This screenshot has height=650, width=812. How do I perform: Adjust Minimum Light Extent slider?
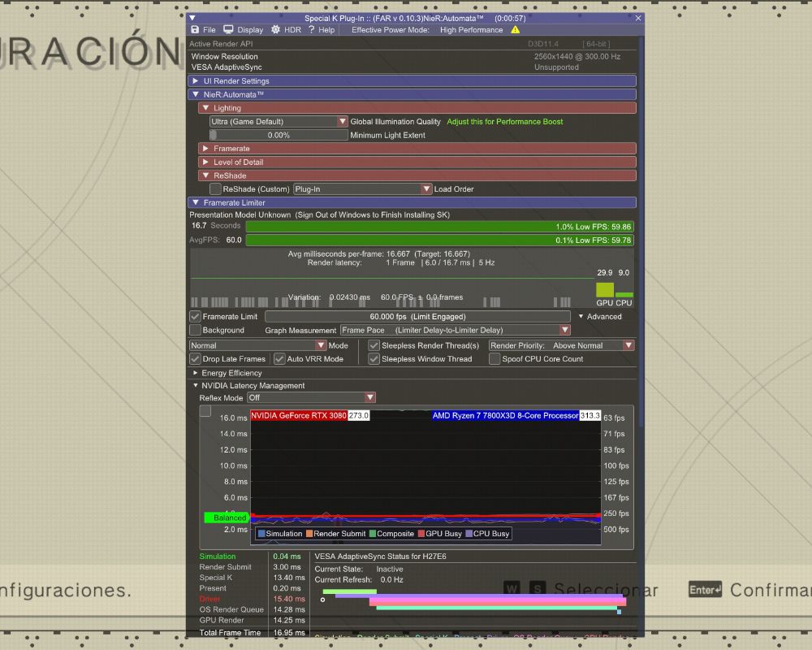(x=279, y=135)
